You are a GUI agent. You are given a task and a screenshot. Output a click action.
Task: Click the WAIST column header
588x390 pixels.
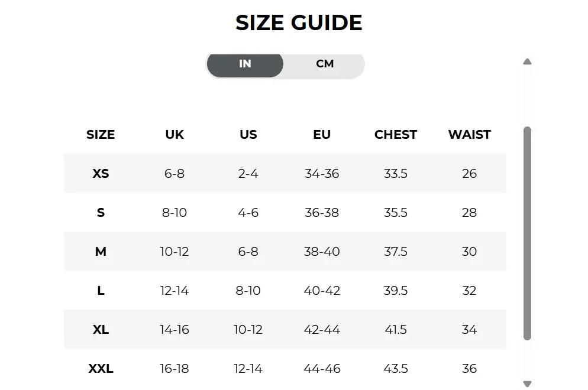click(x=469, y=135)
